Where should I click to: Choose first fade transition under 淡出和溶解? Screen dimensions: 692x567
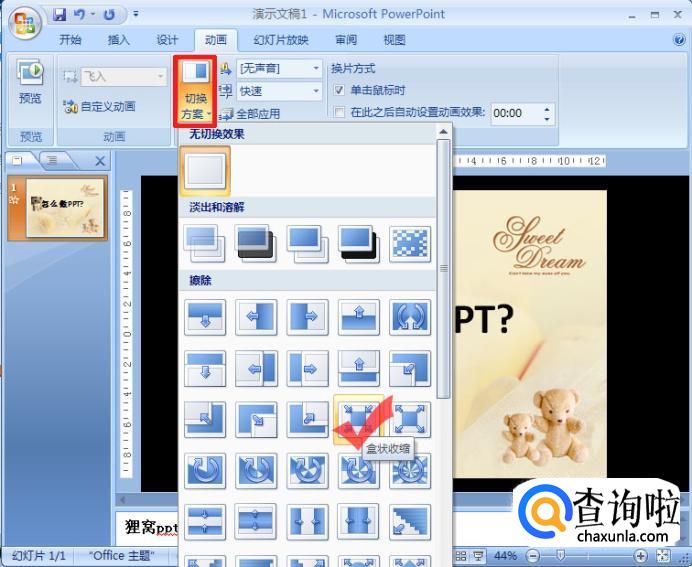[x=204, y=244]
